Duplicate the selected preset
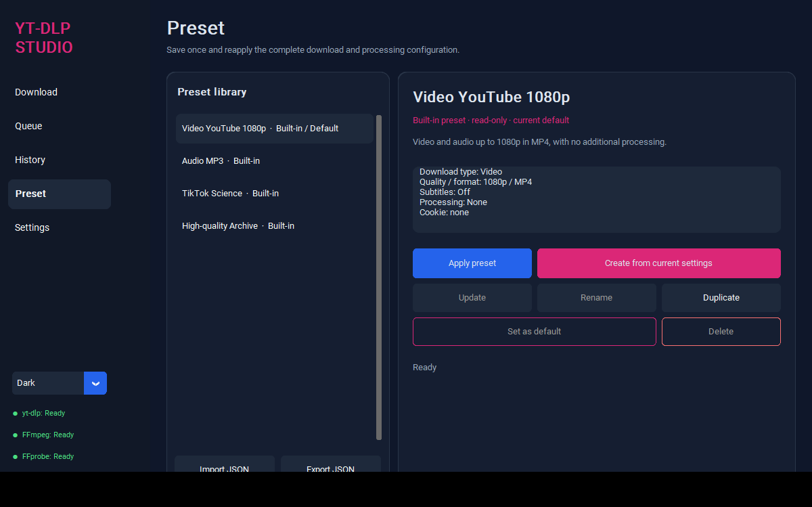This screenshot has height=507, width=812. pos(721,298)
